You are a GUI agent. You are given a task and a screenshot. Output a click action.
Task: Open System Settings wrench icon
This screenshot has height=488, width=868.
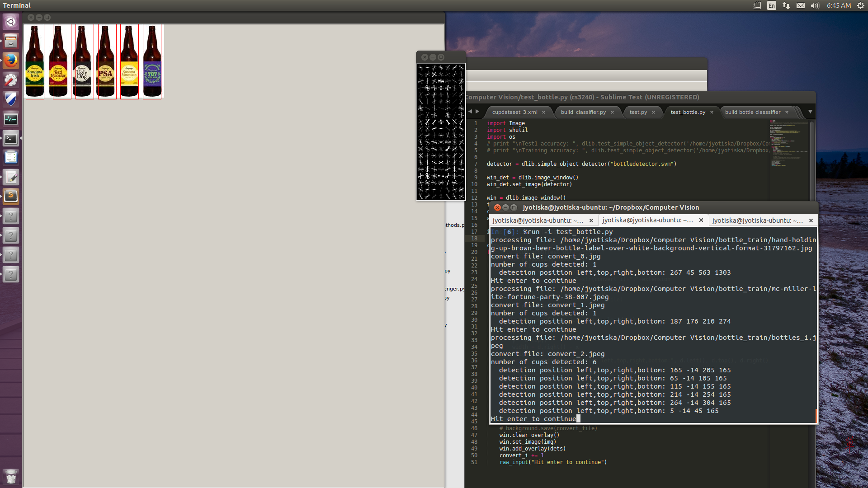click(11, 80)
